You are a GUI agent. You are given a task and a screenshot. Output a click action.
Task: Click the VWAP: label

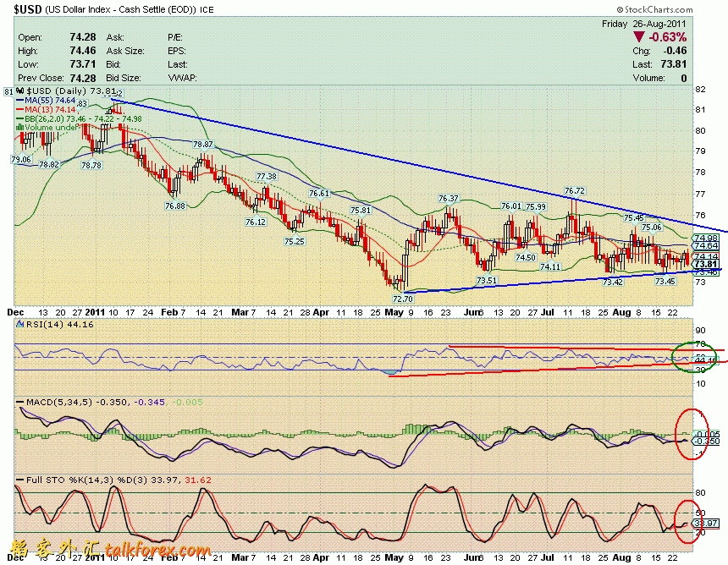pos(182,78)
